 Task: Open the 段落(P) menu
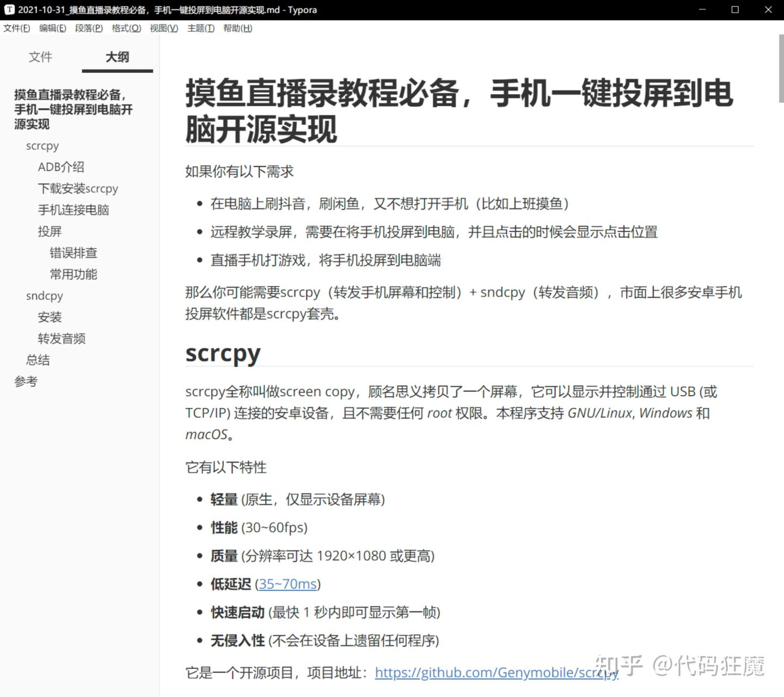89,28
